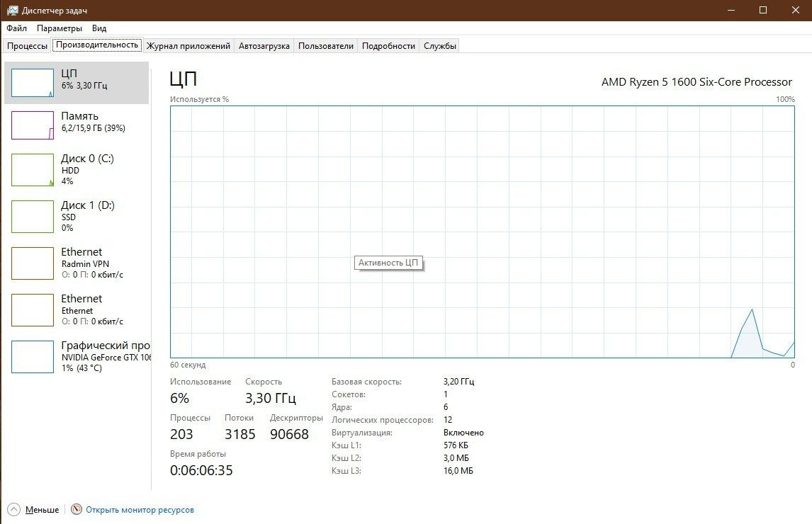Switch to the 'Службы' tab
Image resolution: width=812 pixels, height=524 pixels.
pos(440,46)
